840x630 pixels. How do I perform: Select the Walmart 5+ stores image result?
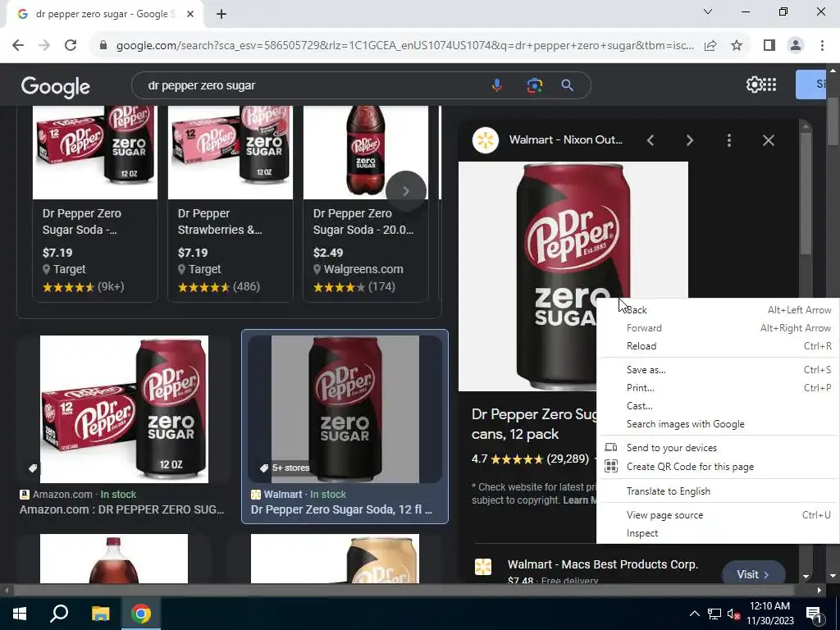[x=345, y=409]
